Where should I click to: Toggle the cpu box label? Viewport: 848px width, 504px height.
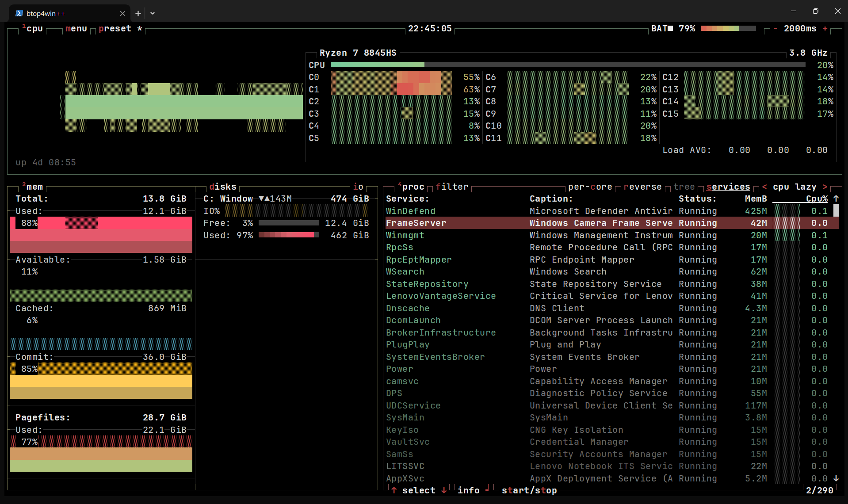coord(34,28)
